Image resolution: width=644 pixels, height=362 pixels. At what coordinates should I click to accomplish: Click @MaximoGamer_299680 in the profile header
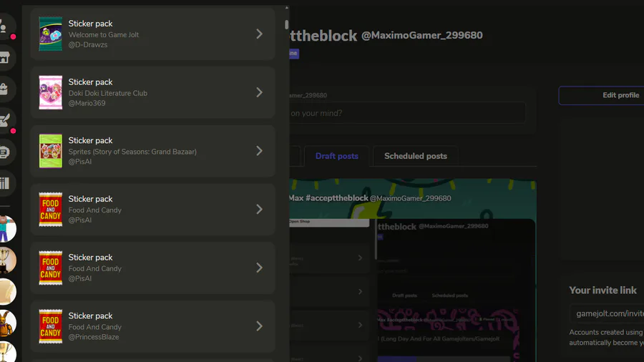(421, 35)
